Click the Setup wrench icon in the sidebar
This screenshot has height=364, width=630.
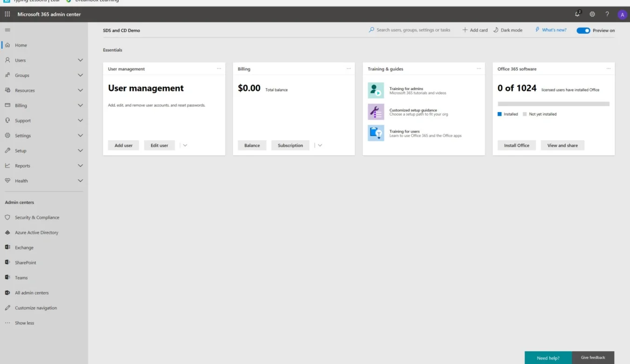pos(7,151)
